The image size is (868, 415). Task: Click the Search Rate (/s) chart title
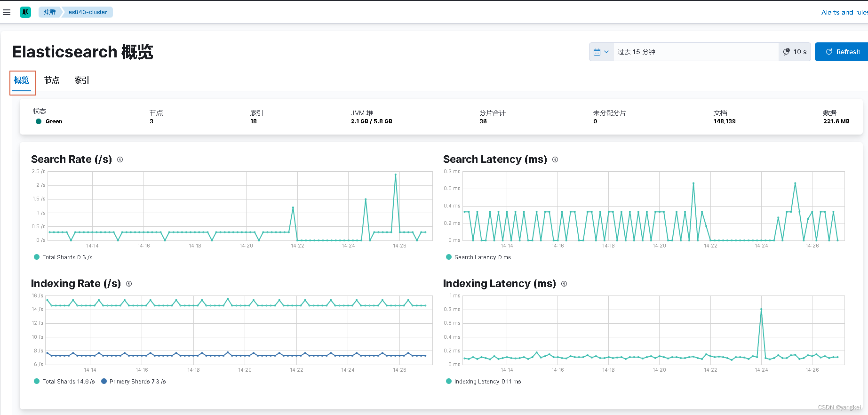coord(72,160)
